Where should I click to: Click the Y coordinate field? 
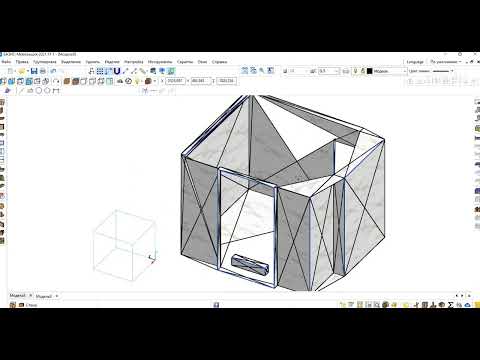pos(201,81)
